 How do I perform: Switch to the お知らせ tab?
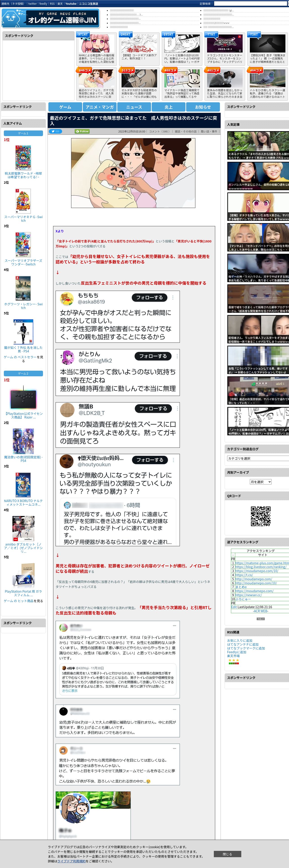click(203, 107)
